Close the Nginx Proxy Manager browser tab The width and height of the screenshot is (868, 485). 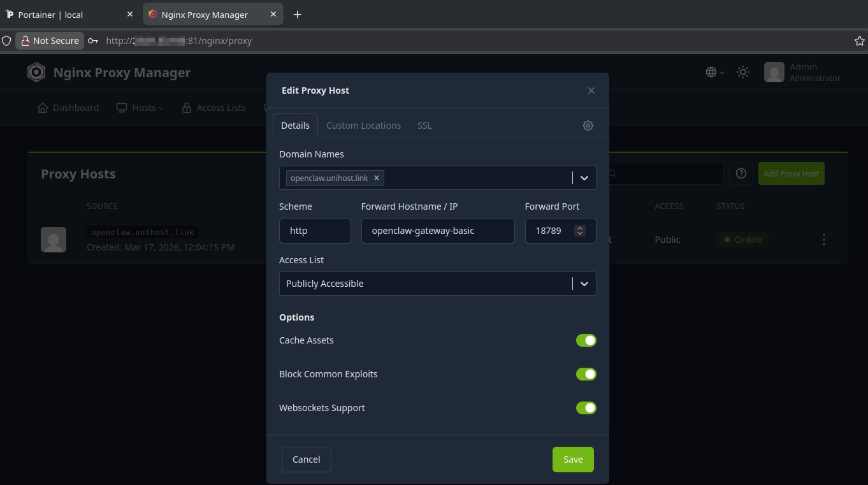(273, 14)
